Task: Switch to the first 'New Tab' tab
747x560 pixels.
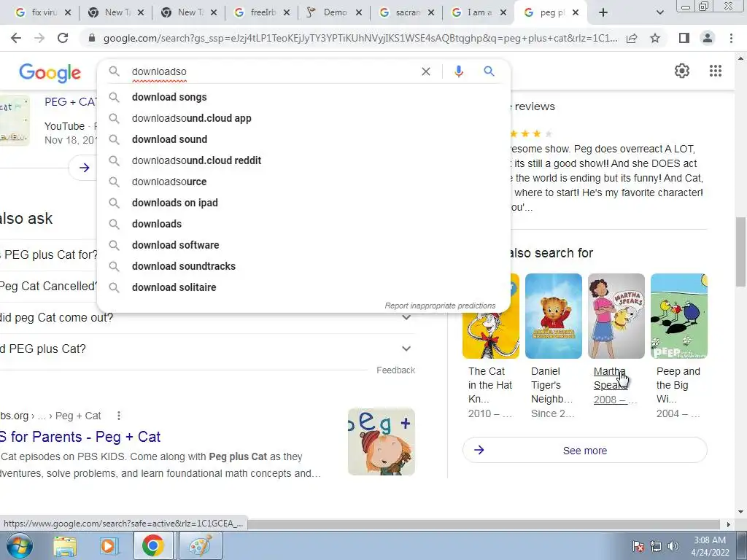Action: tap(115, 13)
